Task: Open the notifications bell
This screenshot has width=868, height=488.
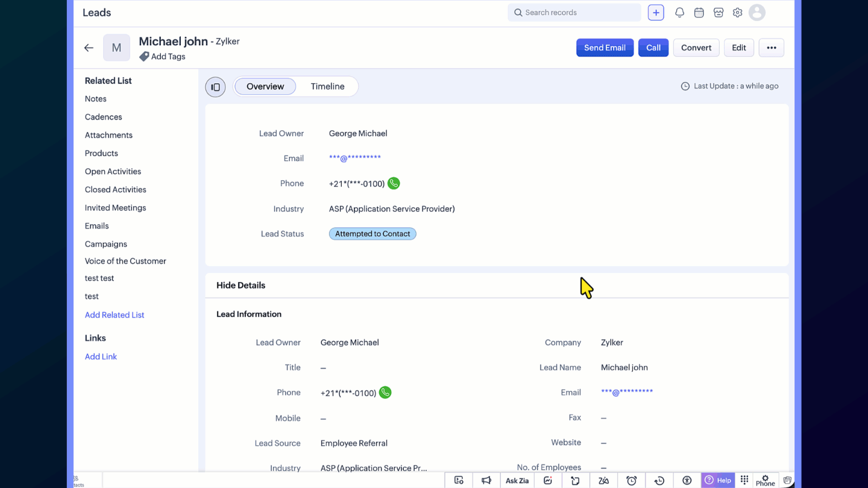Action: point(679,13)
